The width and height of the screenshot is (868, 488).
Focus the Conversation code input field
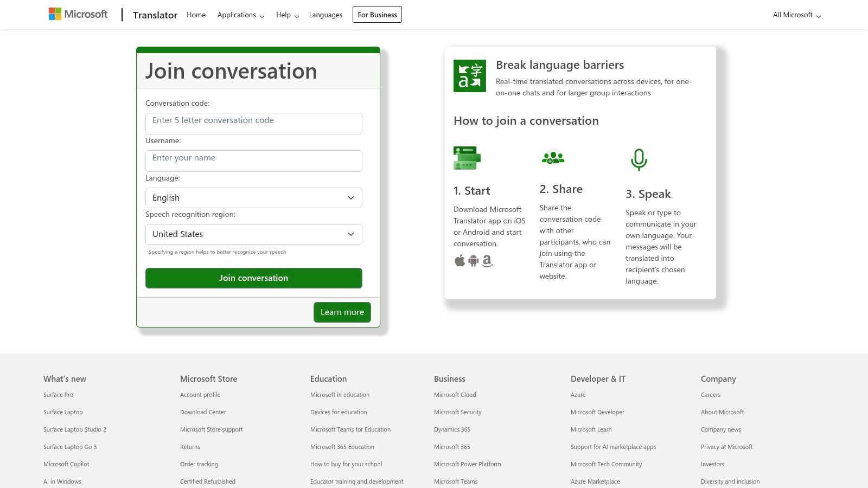click(254, 124)
